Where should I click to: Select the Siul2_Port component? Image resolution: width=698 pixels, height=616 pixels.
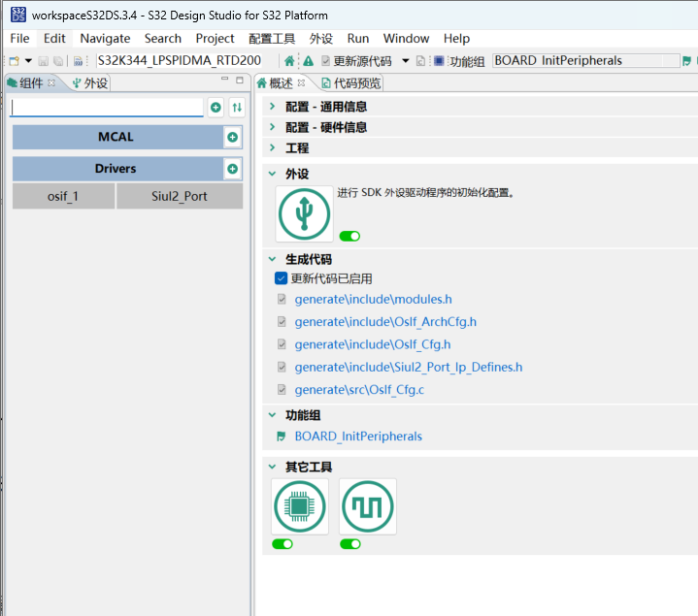[180, 196]
